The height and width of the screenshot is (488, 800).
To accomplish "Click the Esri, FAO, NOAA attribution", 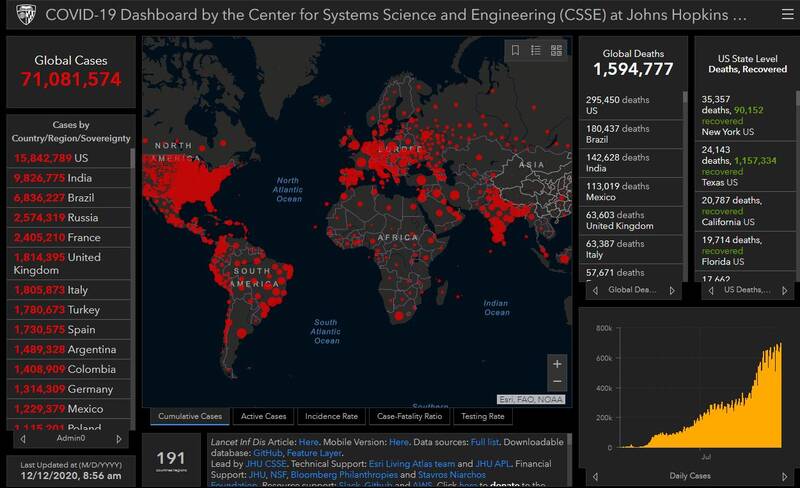I will click(x=531, y=400).
